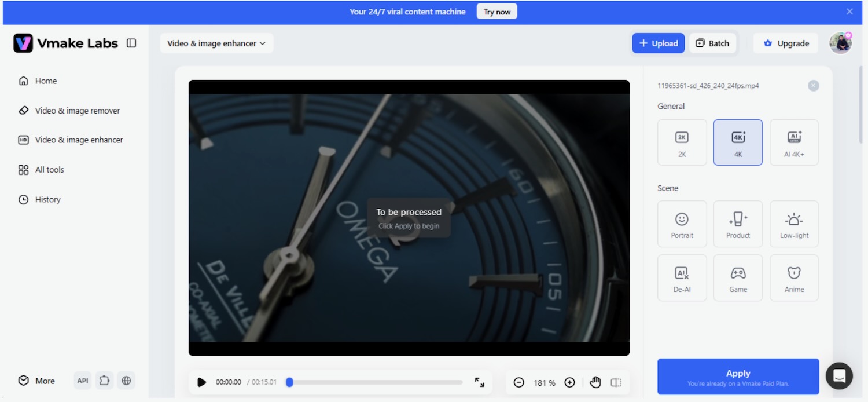
Task: Click the 181 % zoom value
Action: pos(545,383)
